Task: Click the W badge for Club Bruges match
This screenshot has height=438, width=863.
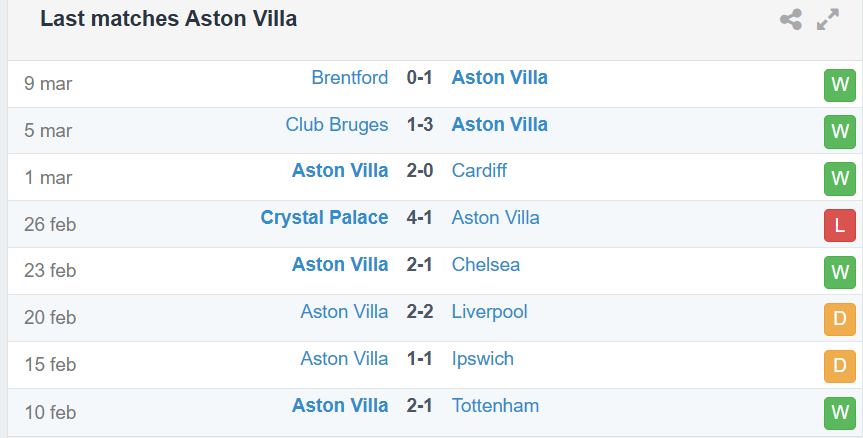Action: click(839, 132)
